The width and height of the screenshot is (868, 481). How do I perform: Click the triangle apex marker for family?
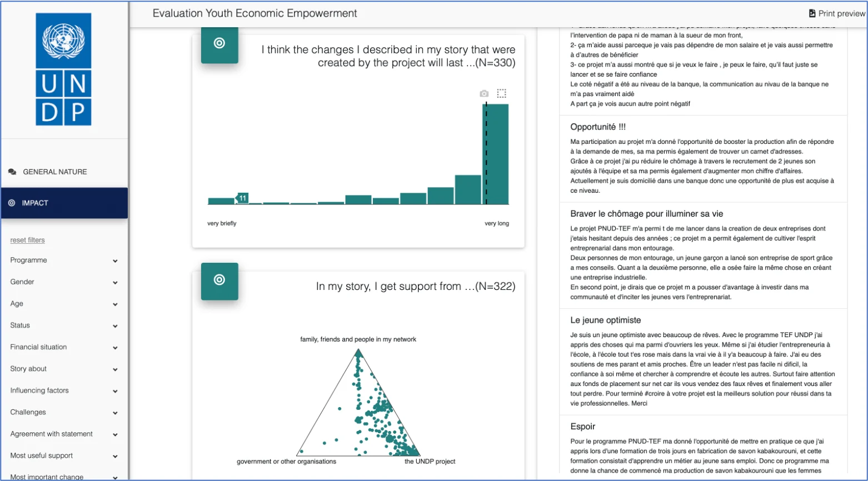tap(358, 353)
